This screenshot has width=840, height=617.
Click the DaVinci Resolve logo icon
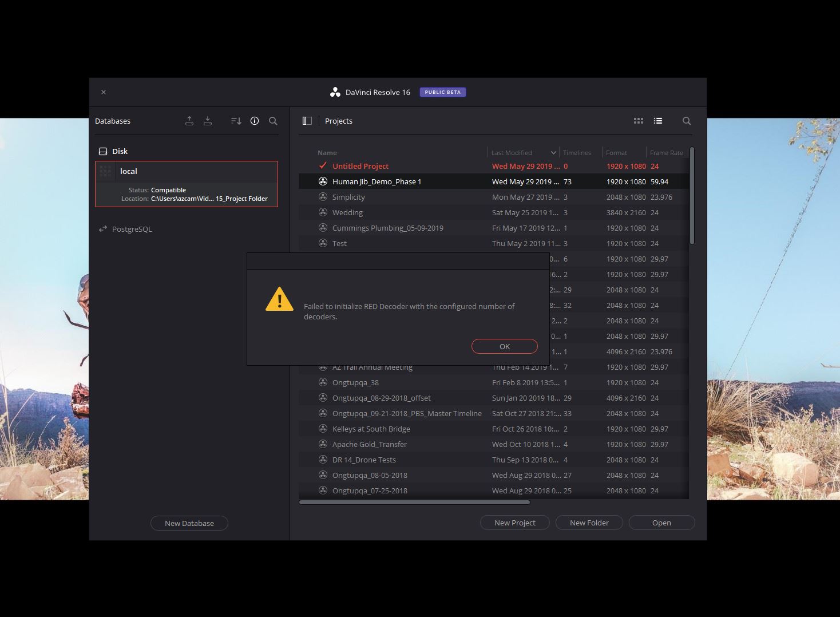click(x=335, y=92)
